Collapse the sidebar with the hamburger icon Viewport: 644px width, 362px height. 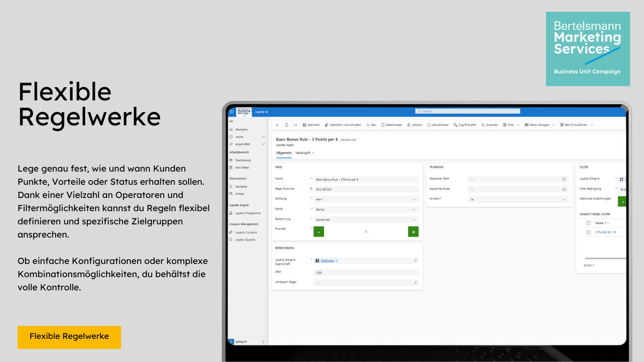point(231,122)
